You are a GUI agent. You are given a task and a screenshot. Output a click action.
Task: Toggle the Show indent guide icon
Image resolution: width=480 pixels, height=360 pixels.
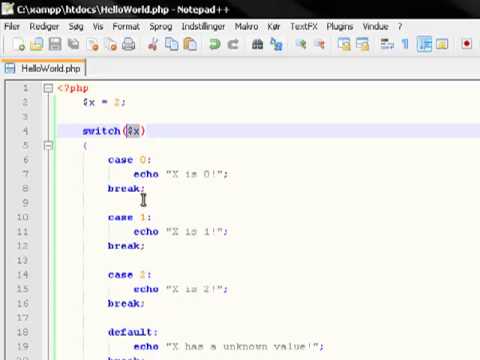424,44
